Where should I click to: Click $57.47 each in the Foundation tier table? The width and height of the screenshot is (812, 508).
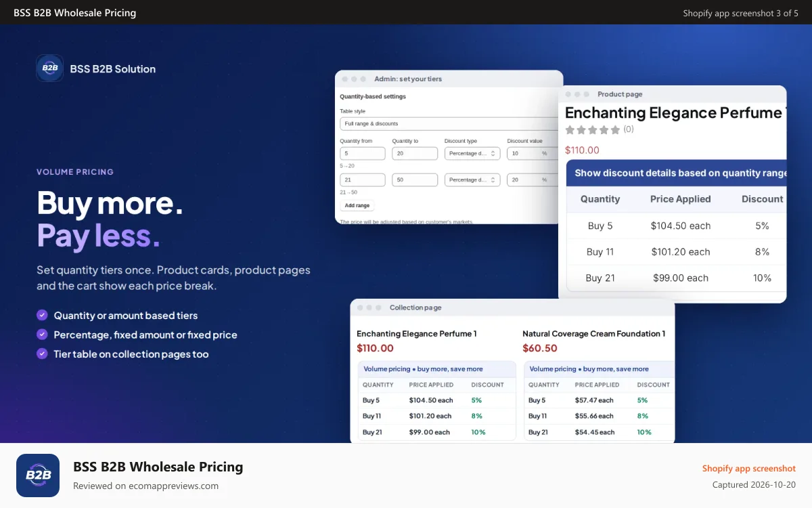coord(594,400)
